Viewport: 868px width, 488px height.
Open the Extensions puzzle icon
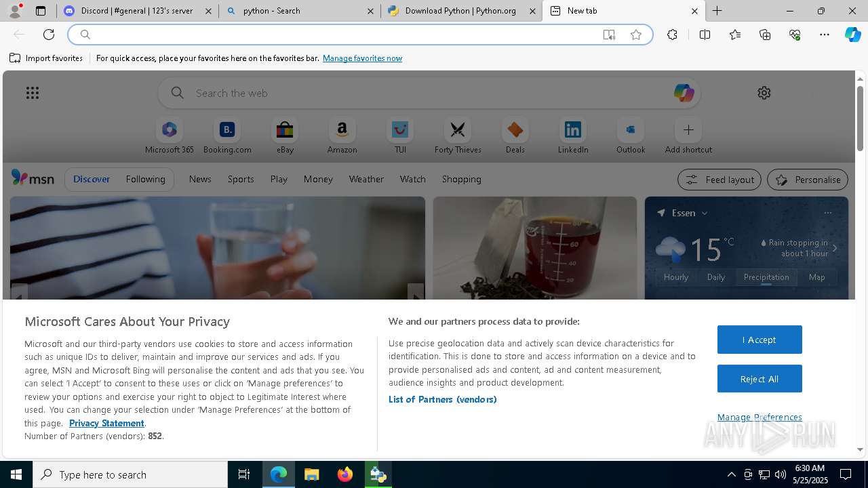[x=672, y=35]
